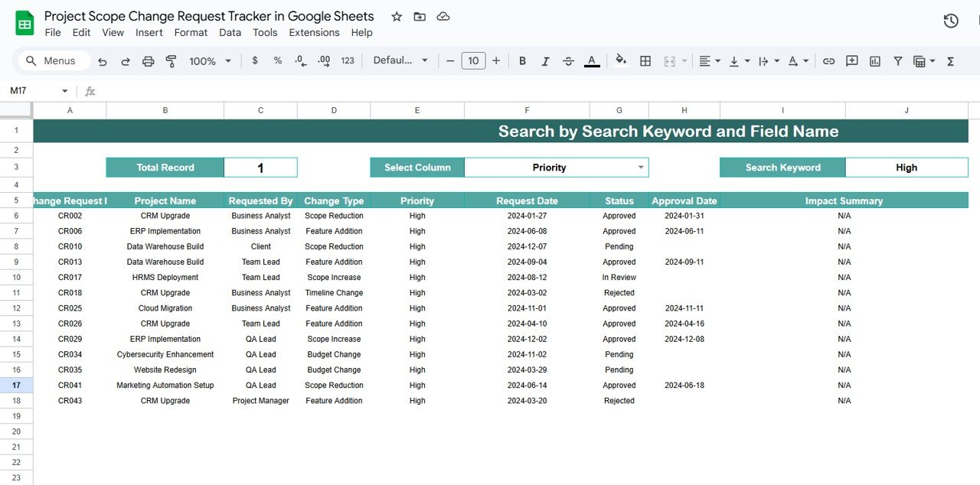
Task: Open the text color picker
Action: (591, 60)
